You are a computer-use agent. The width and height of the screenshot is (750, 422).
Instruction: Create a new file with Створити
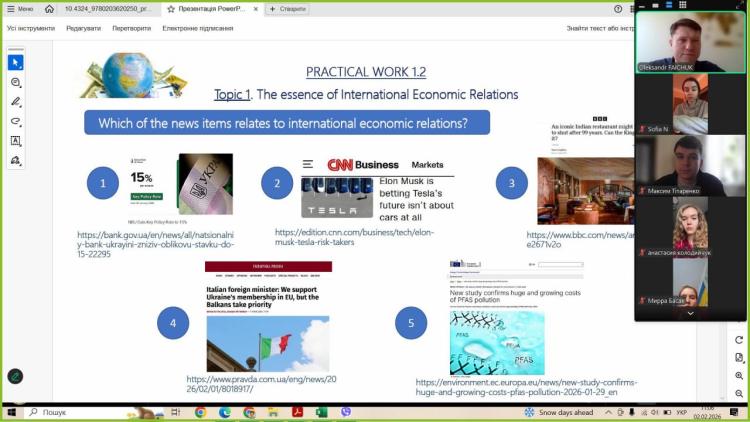287,9
